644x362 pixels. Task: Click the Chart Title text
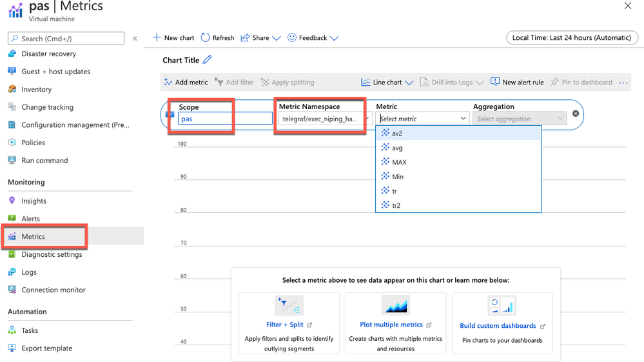pos(181,60)
